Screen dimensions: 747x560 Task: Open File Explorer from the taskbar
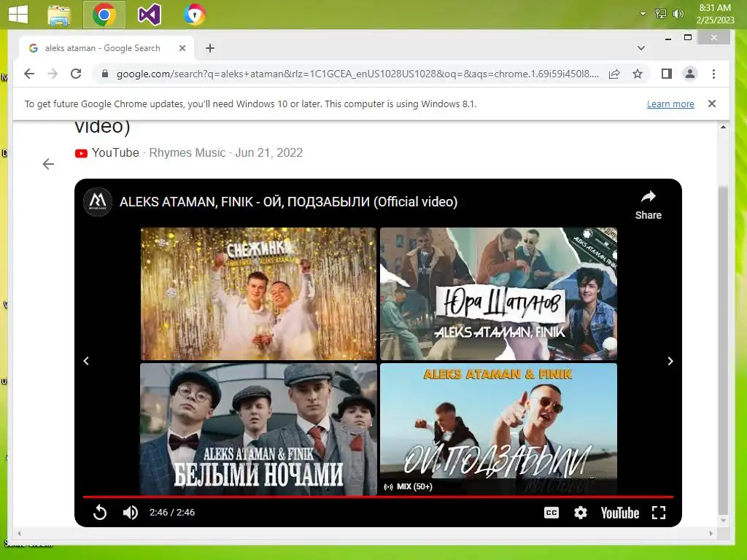(x=59, y=15)
